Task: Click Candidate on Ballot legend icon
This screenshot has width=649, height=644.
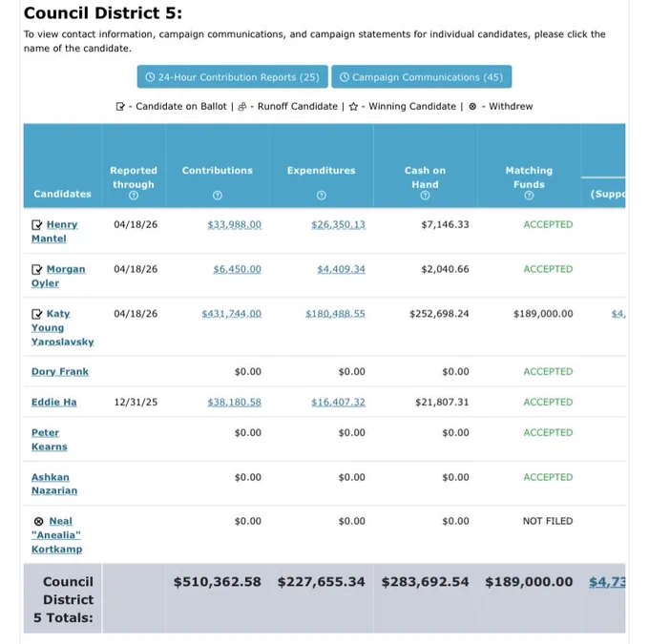Action: (x=120, y=107)
